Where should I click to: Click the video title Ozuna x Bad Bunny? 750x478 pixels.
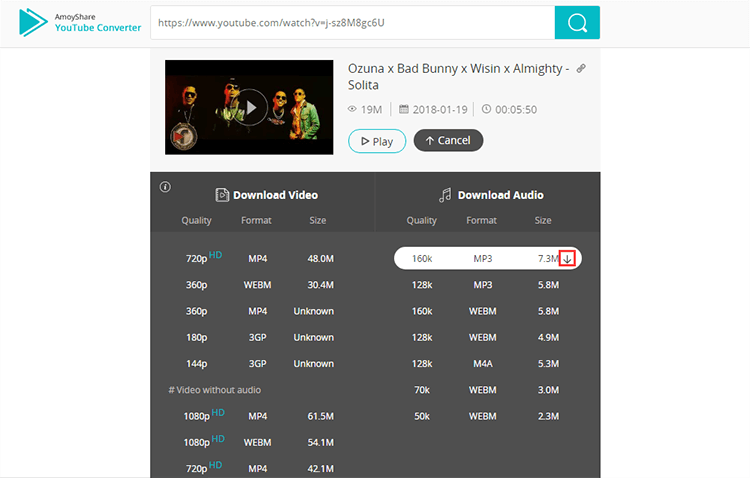tap(458, 77)
